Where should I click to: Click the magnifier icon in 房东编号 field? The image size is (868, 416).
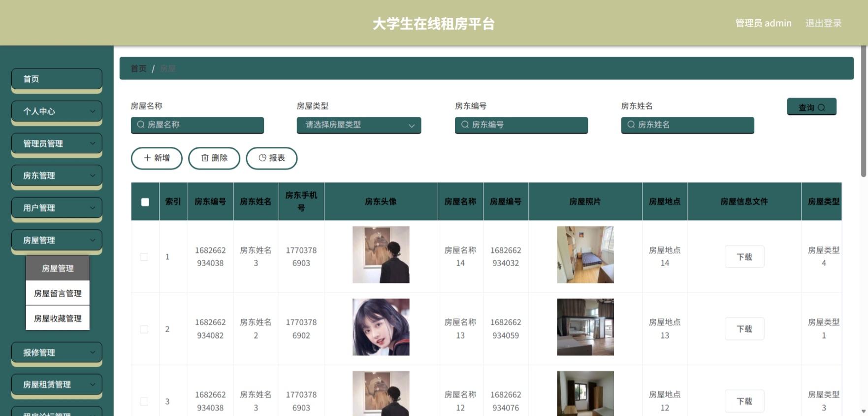[465, 125]
